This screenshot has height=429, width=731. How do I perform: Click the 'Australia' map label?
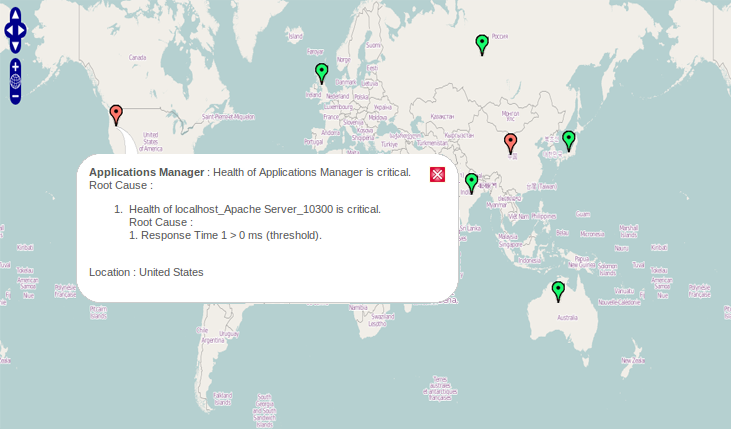[567, 318]
